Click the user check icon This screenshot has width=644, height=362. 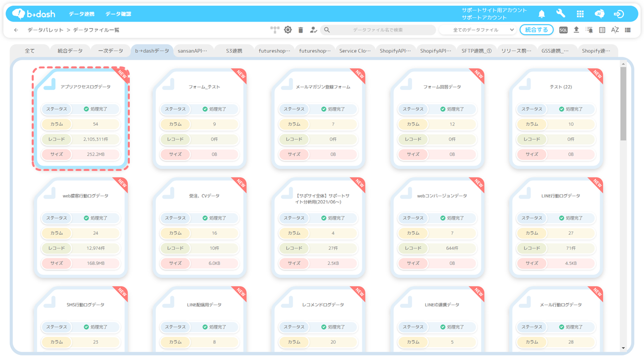tap(314, 30)
